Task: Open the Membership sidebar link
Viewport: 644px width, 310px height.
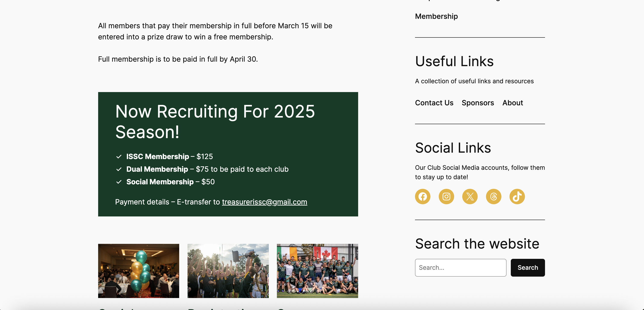Action: [x=436, y=16]
